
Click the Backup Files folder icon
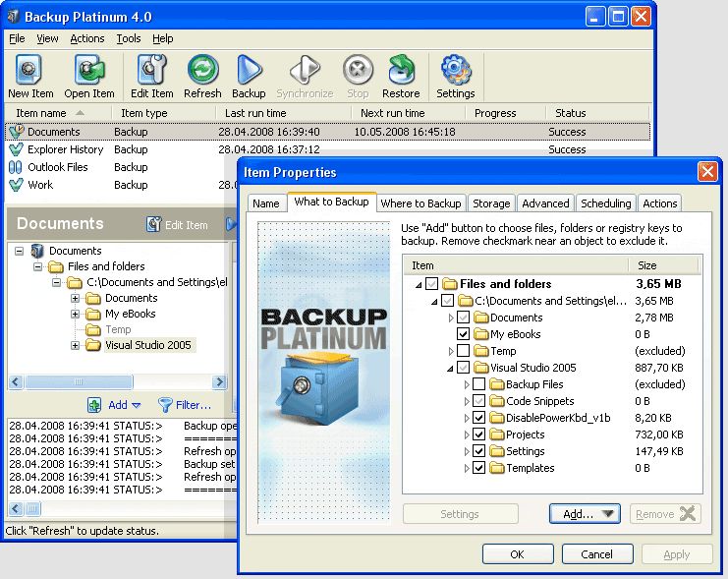(497, 384)
